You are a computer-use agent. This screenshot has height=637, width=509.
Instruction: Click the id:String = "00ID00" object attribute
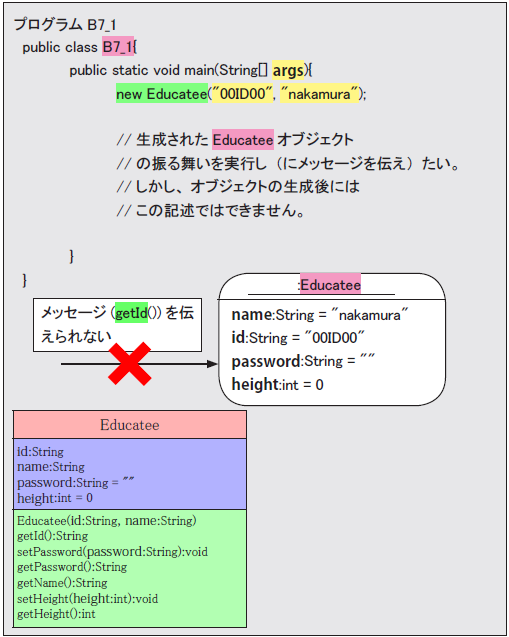(x=298, y=338)
